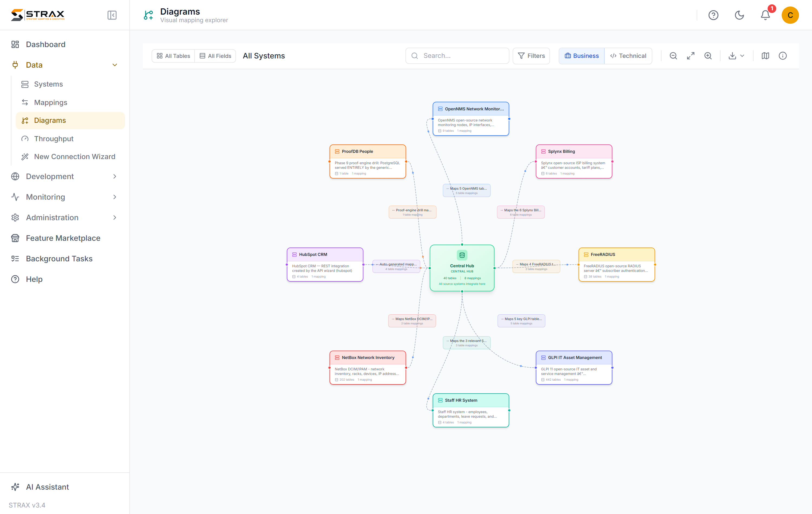Click the STRAX v3.4 version text
The width and height of the screenshot is (812, 514).
tap(27, 505)
